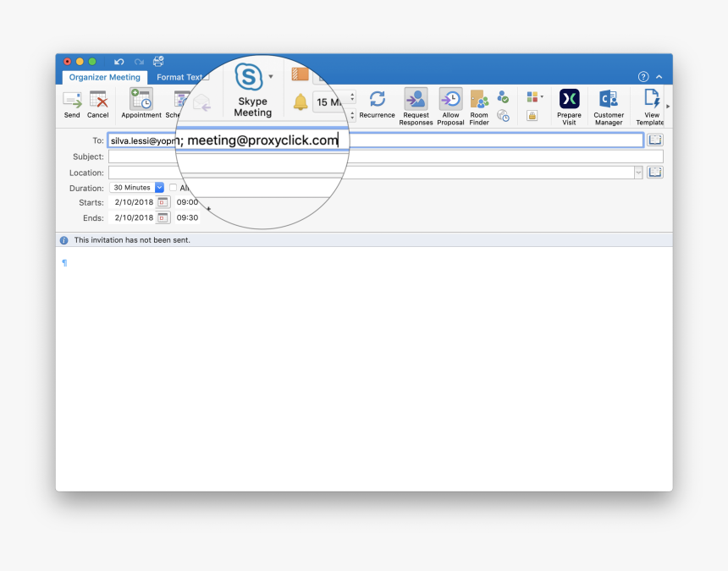Close the meeting window with red button

click(68, 62)
